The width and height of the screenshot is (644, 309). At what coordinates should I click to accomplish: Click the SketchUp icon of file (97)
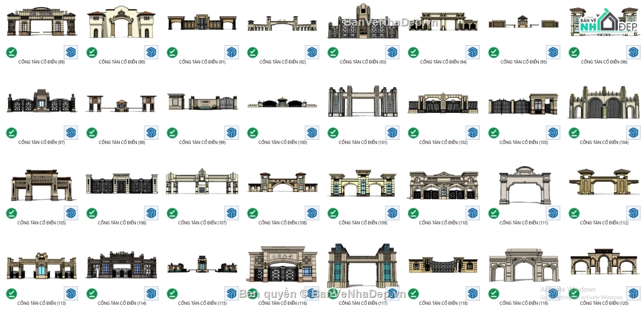(x=71, y=133)
